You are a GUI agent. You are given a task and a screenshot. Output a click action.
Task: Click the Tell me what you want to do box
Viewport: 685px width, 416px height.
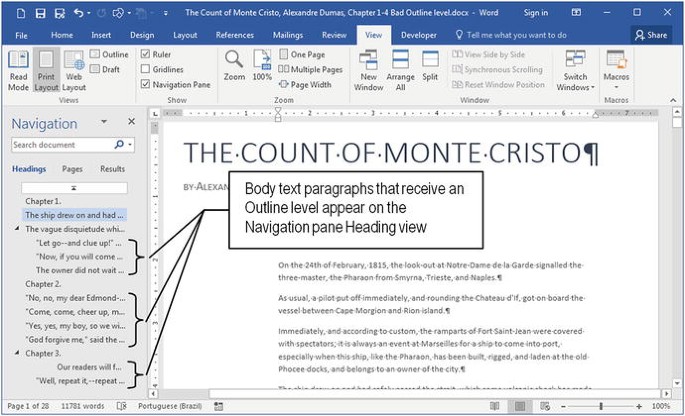point(511,35)
